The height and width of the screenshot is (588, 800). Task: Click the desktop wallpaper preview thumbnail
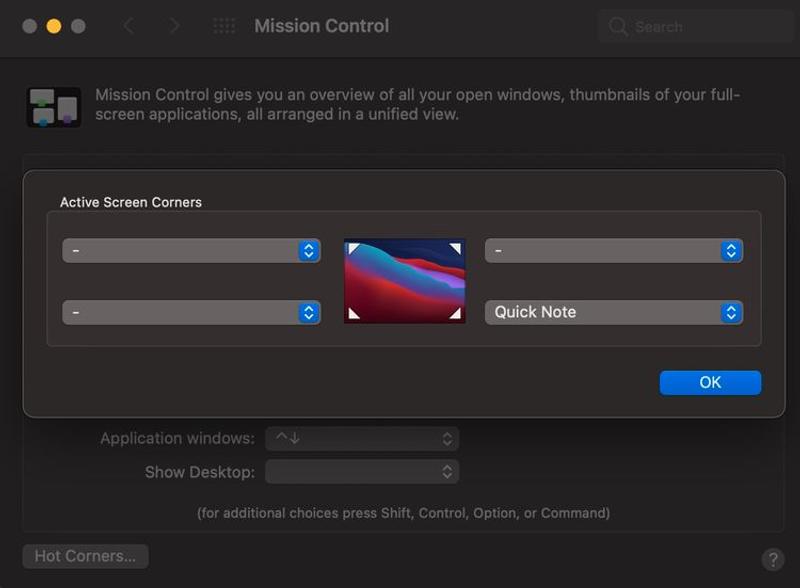tap(404, 281)
